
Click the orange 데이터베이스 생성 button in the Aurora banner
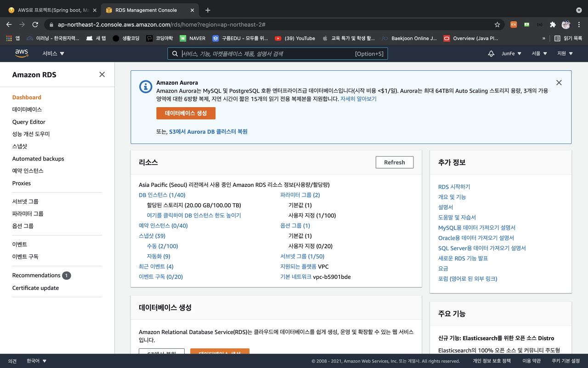click(186, 113)
